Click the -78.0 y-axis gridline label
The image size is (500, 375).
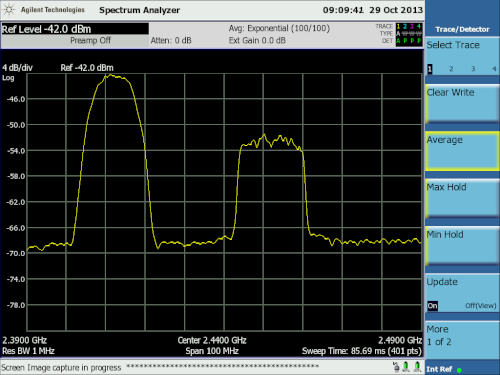tap(16, 305)
